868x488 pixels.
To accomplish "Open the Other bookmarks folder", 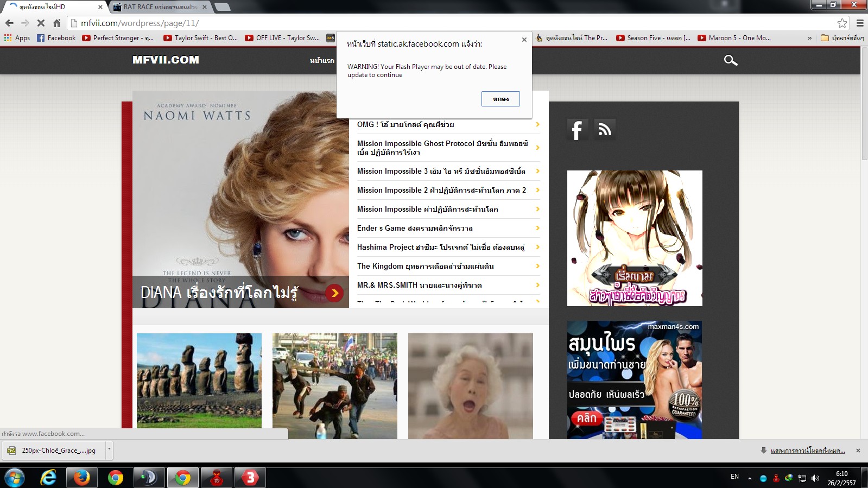I will [x=842, y=38].
